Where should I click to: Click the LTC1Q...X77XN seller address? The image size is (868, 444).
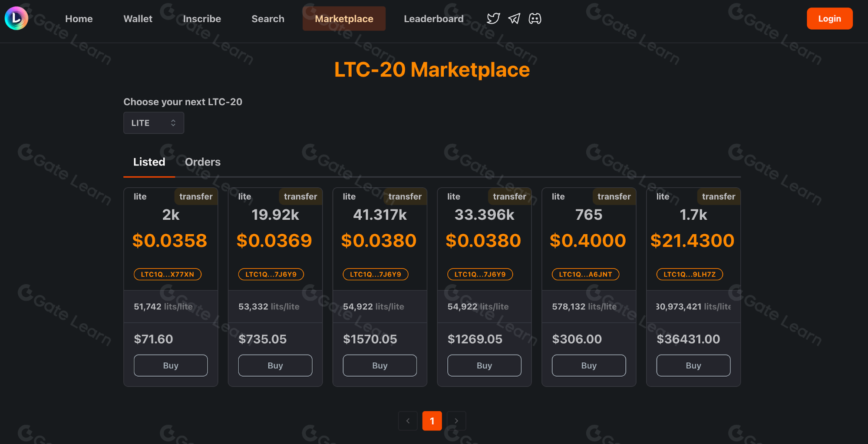(x=168, y=274)
